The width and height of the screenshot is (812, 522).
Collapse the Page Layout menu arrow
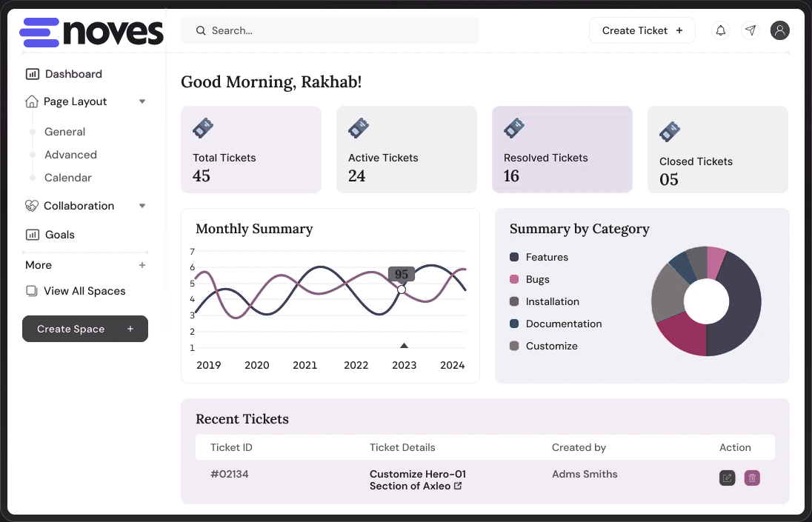pyautogui.click(x=142, y=101)
